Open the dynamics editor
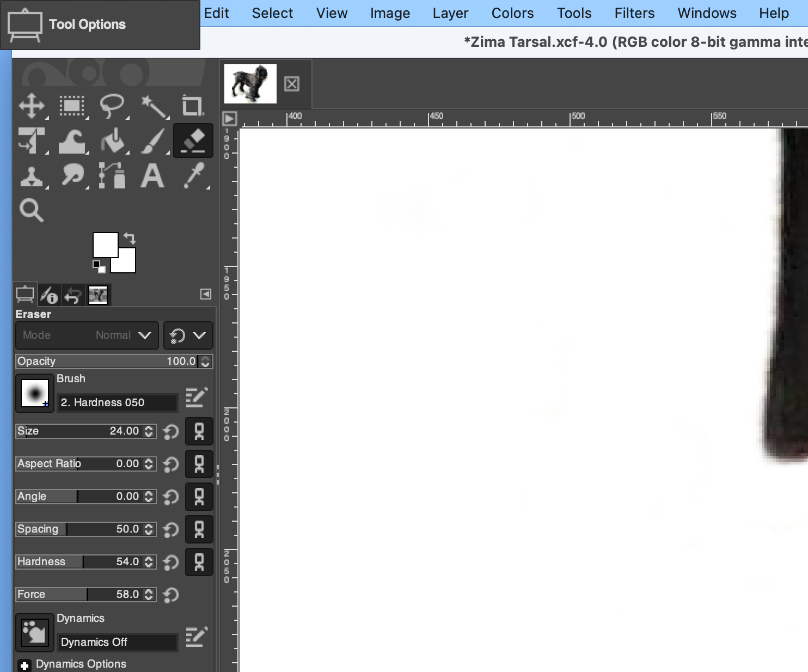 point(197,637)
